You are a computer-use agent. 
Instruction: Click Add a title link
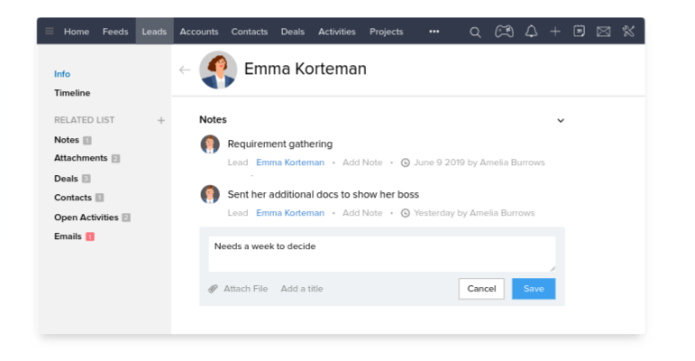click(x=302, y=289)
